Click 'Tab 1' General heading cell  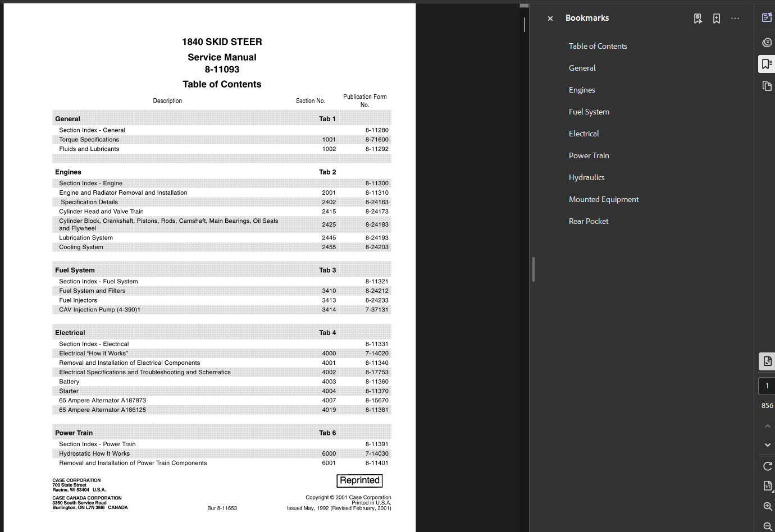(327, 119)
